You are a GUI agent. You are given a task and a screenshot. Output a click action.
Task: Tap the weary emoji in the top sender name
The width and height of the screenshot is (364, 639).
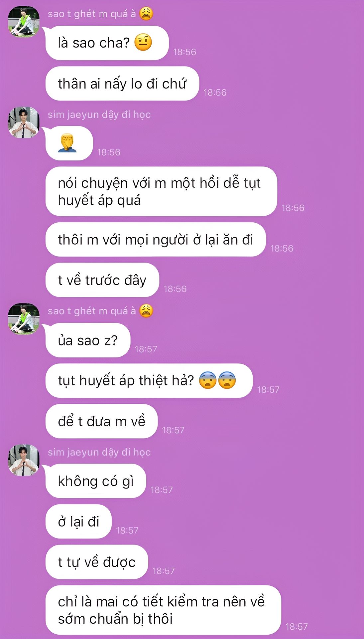pyautogui.click(x=146, y=14)
